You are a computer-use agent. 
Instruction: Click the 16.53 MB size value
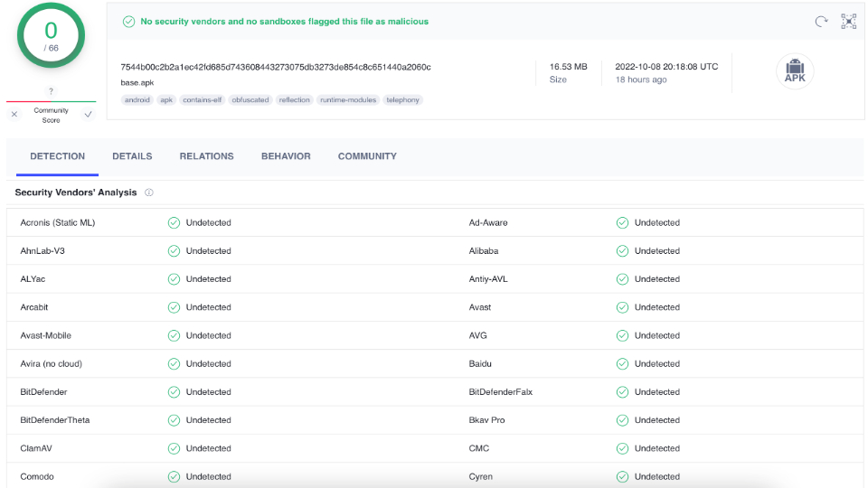568,66
